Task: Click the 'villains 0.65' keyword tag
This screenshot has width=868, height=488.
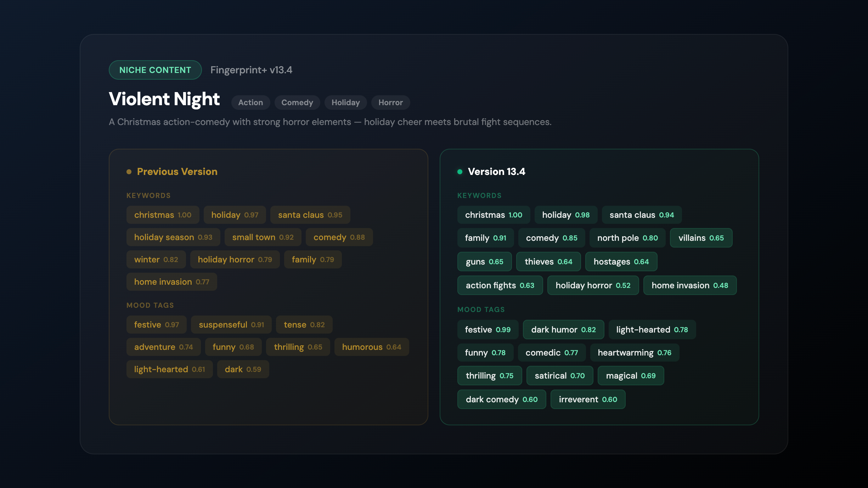Action: tap(701, 238)
